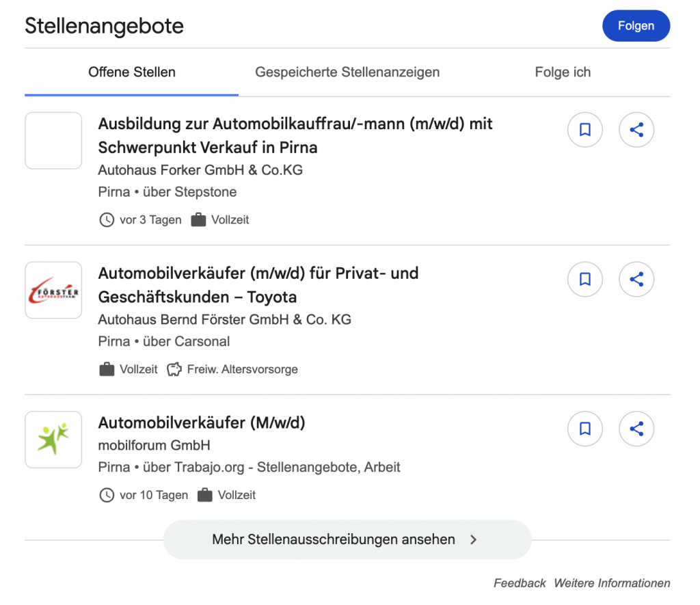Open the Folge ich tab
The image size is (700, 605).
point(563,72)
